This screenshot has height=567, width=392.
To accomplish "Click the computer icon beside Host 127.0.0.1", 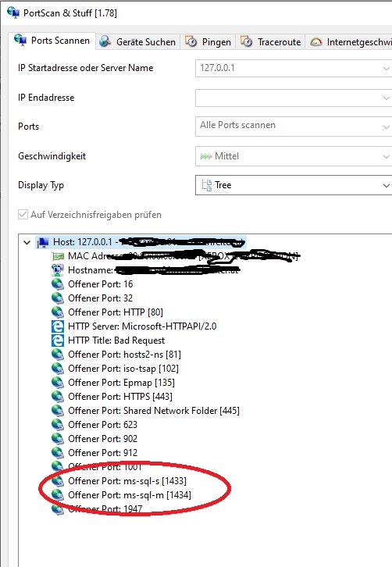I will pos(43,242).
